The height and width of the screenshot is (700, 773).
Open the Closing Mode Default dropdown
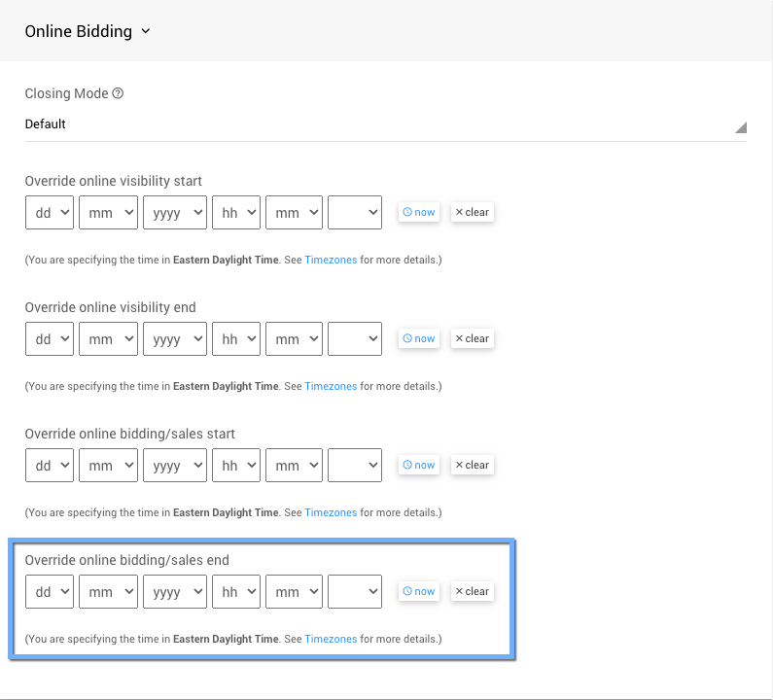point(385,125)
